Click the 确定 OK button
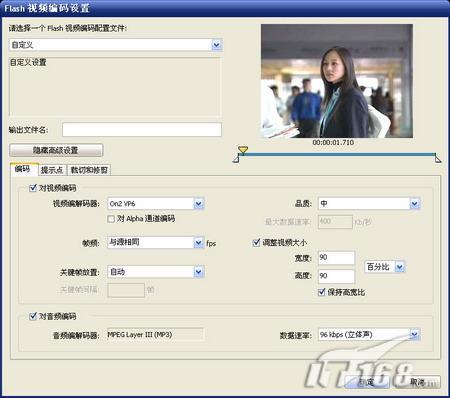The height and width of the screenshot is (398, 450). pos(367,382)
